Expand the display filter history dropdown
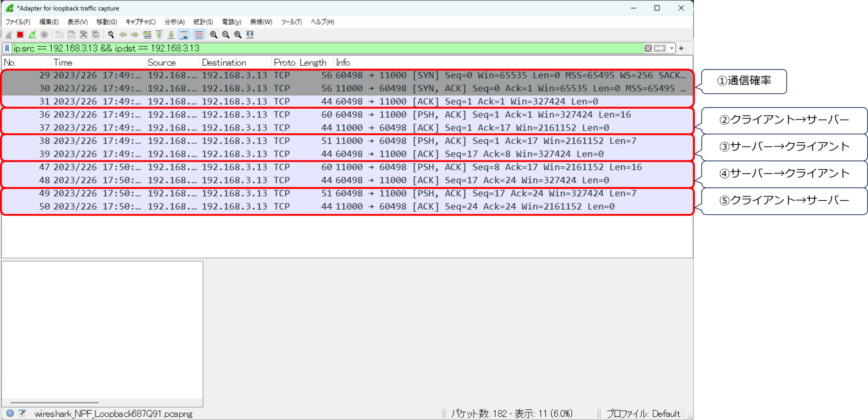The height and width of the screenshot is (420, 868). point(672,48)
